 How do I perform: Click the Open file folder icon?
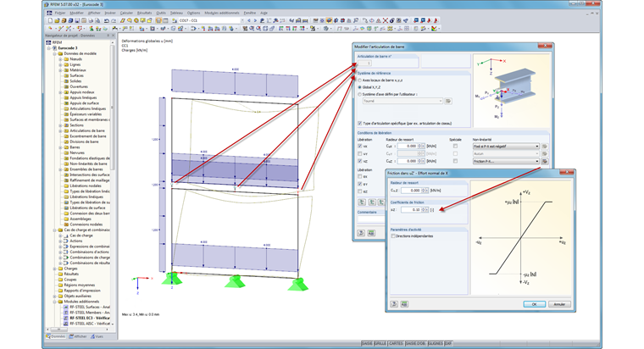pos(57,20)
